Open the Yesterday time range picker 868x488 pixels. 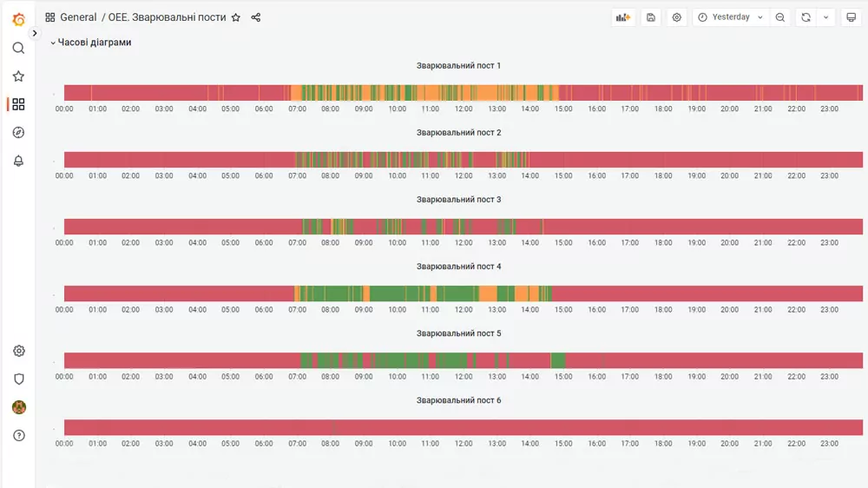pyautogui.click(x=731, y=17)
